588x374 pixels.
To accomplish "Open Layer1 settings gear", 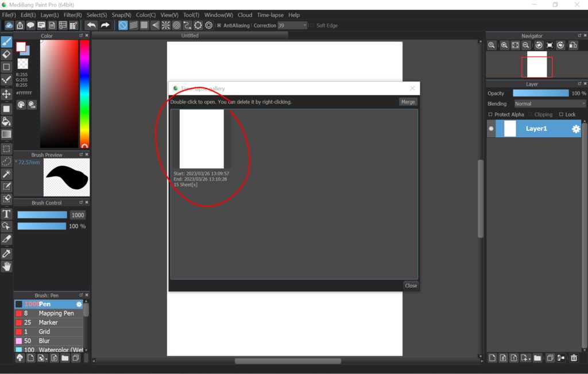I will coord(575,129).
